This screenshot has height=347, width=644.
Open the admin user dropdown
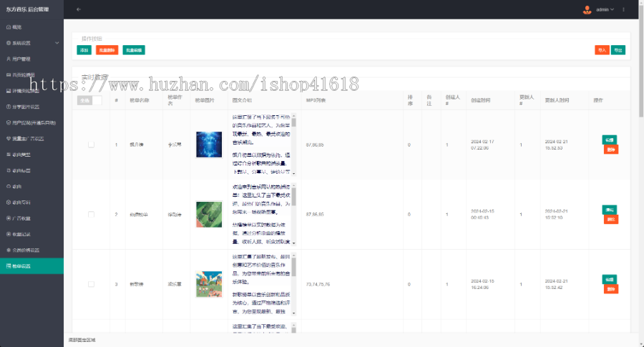pos(605,9)
